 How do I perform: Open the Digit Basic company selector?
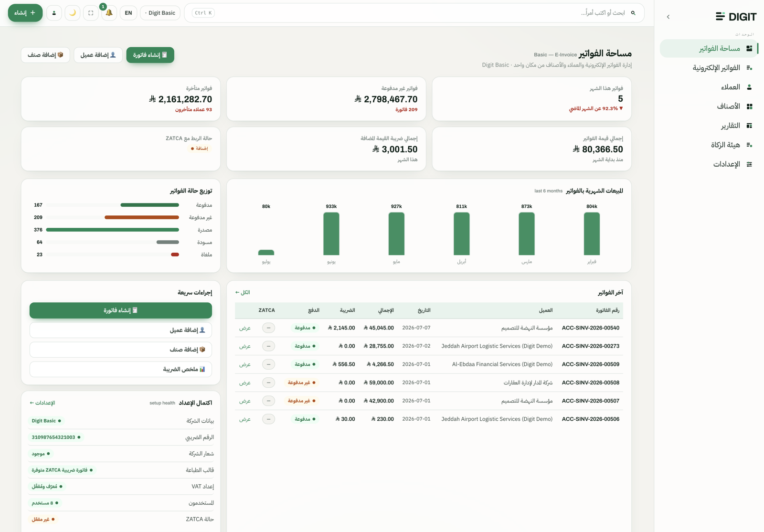click(160, 13)
